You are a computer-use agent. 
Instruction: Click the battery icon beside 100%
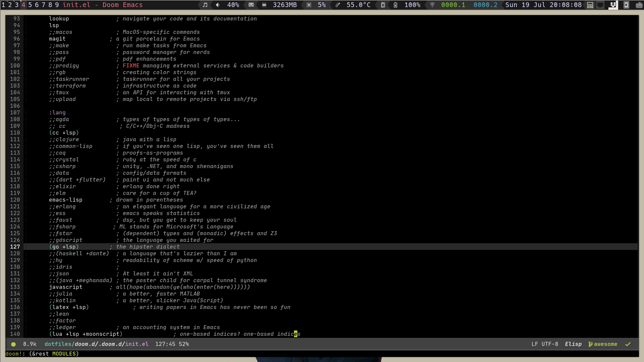click(395, 5)
